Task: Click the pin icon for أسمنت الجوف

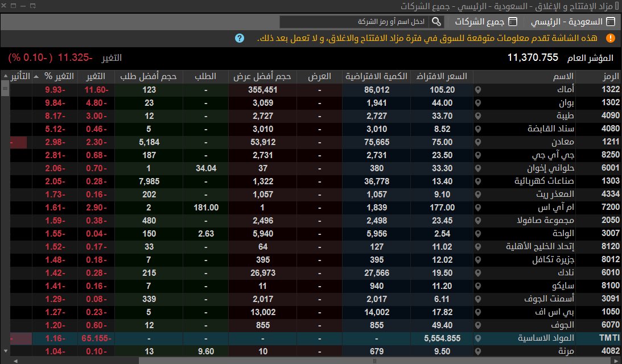Action: coord(478,299)
